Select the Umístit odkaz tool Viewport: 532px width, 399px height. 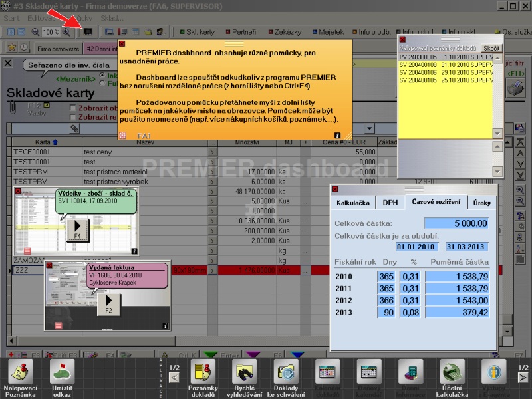tap(62, 378)
